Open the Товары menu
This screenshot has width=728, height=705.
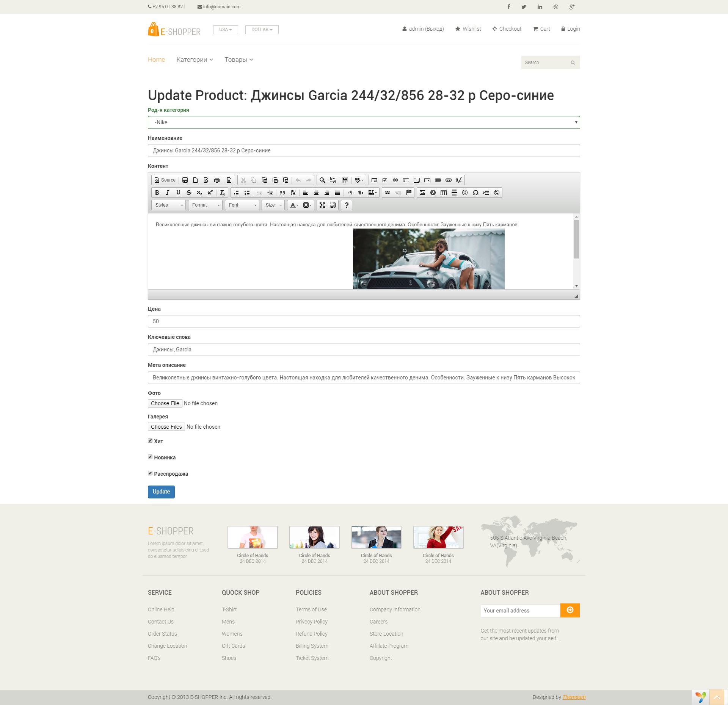tap(238, 60)
